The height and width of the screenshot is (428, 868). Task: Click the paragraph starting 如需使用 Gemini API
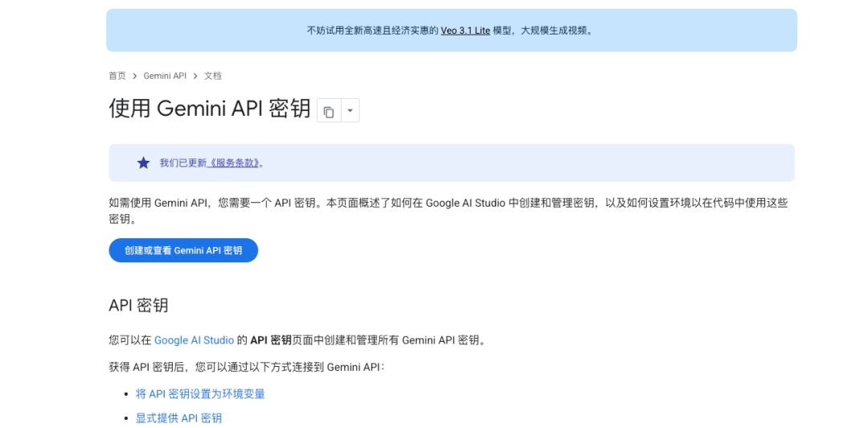tap(448, 211)
